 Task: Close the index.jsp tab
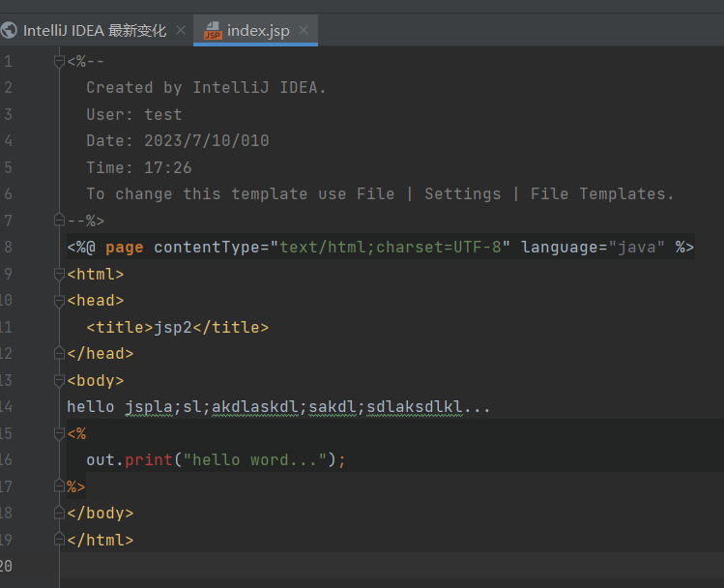point(304,30)
